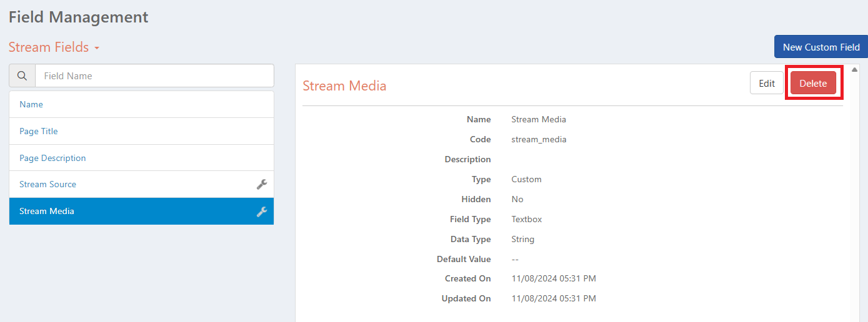Click the scroll-up arrow of details panel

tap(855, 69)
